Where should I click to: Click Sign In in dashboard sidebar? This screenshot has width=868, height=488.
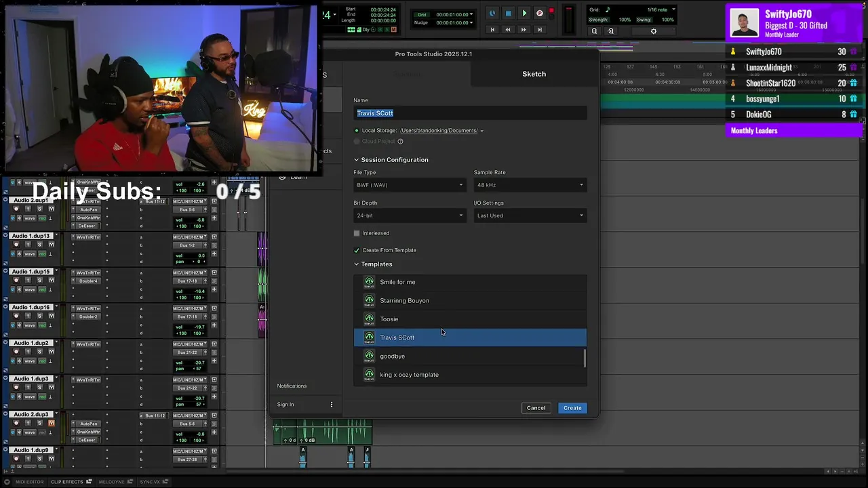285,405
